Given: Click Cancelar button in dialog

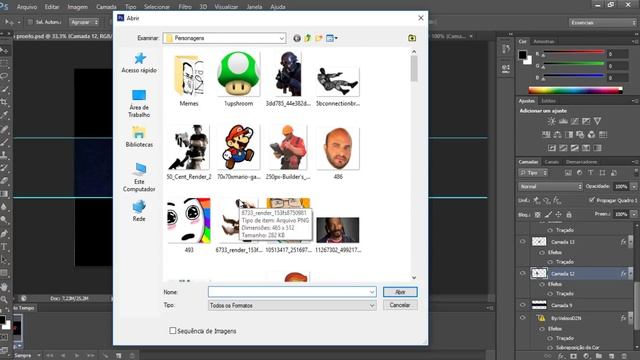Looking at the screenshot, I should click(x=400, y=305).
